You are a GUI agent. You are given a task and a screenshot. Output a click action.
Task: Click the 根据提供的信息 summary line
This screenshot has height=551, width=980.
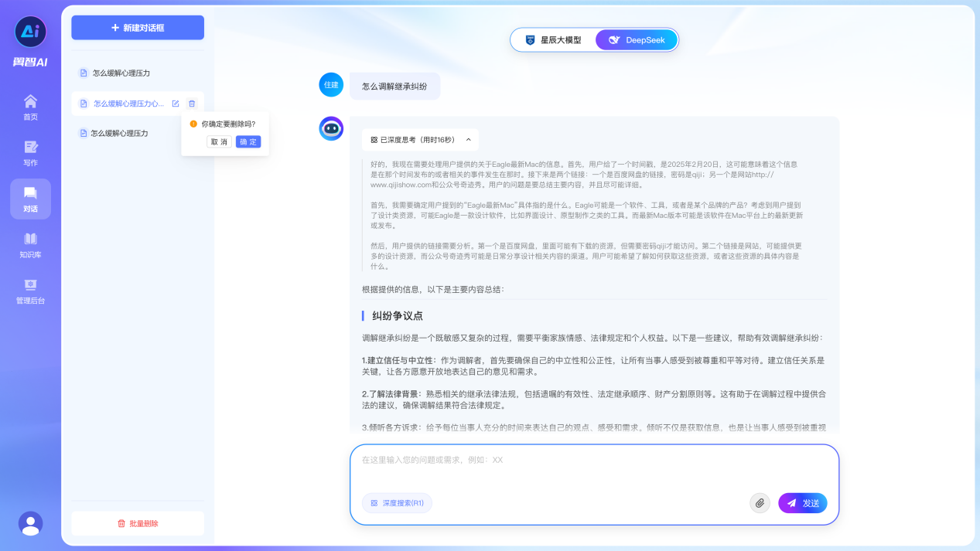433,290
